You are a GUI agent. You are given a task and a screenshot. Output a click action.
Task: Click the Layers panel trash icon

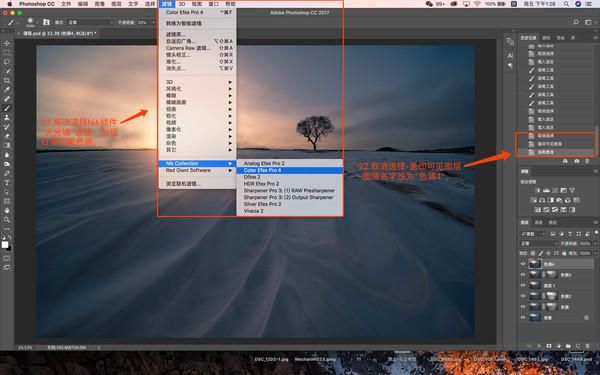[588, 346]
